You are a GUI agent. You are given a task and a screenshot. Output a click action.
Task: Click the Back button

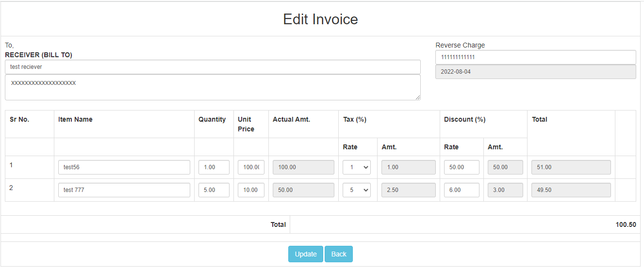pyautogui.click(x=339, y=254)
